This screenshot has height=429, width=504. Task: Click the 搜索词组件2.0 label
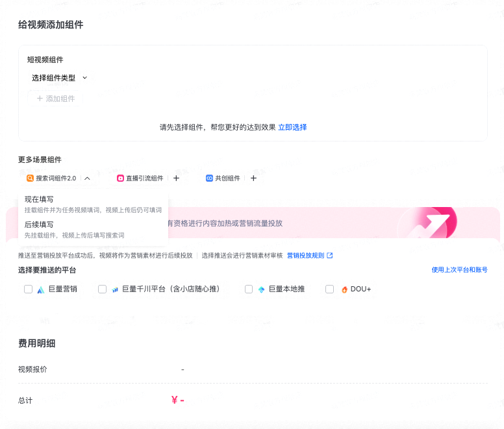pos(56,178)
